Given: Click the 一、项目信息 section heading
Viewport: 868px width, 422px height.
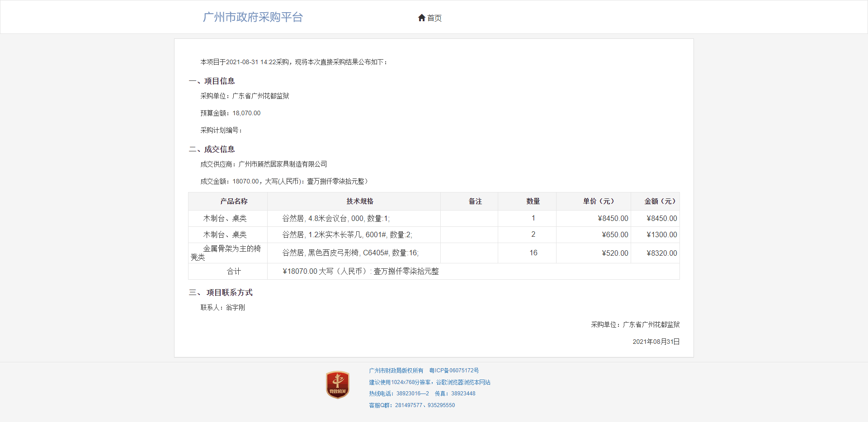Looking at the screenshot, I should coord(212,81).
